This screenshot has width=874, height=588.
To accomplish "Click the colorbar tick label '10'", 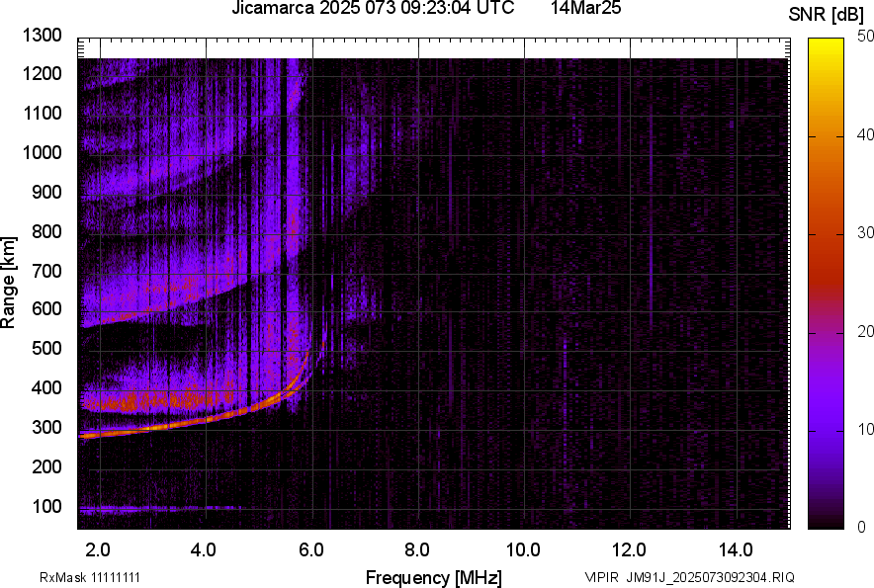I will (x=865, y=429).
